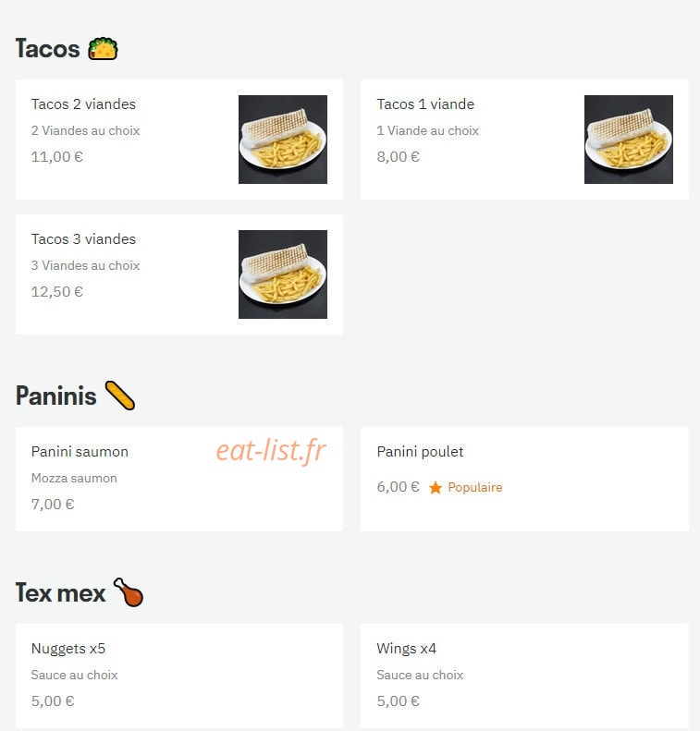The image size is (700, 731).
Task: Open the Tacos 1 viande photo
Action: [628, 140]
